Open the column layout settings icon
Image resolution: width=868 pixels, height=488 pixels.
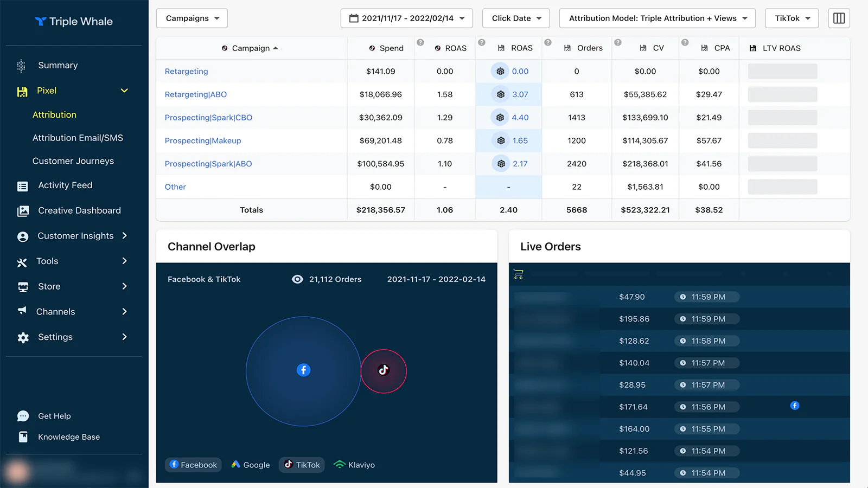click(x=839, y=18)
